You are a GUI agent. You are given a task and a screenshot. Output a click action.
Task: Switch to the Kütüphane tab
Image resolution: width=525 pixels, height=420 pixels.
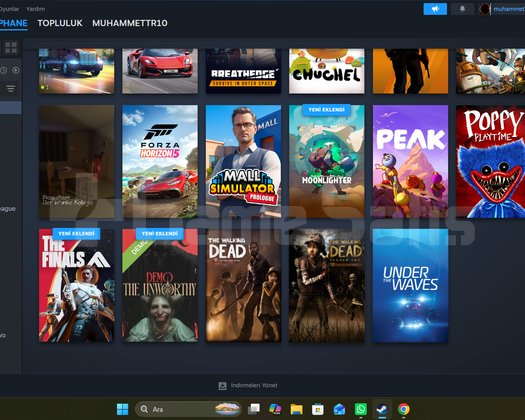coord(13,23)
